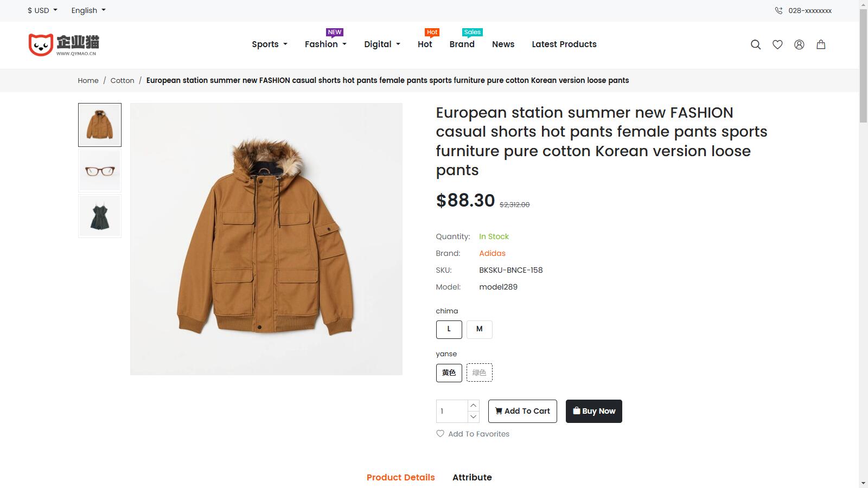868x488 pixels.
Task: Select size M option
Action: coord(479,329)
